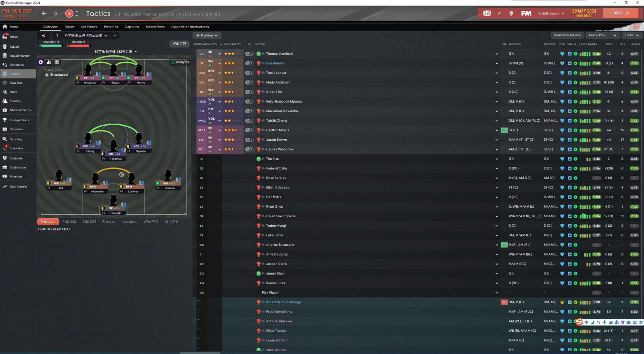Expand the Filter dropdown
Image resolution: width=644 pixels, height=354 pixels.
(631, 35)
